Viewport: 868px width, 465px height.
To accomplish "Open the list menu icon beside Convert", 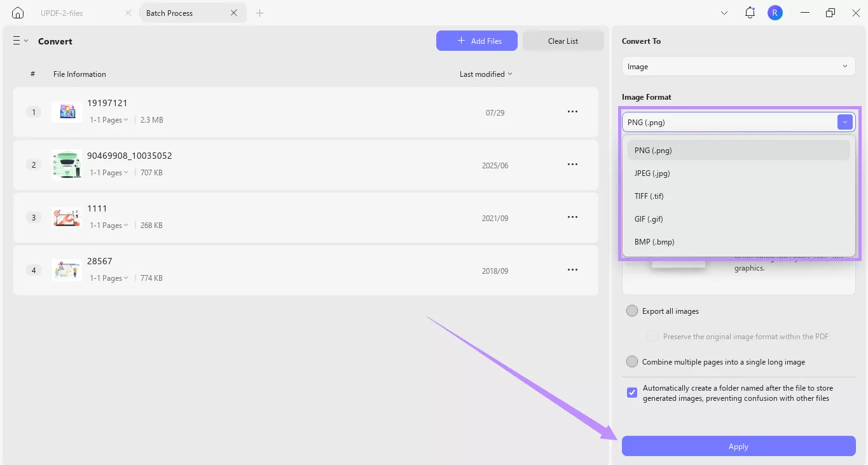I will (x=20, y=41).
